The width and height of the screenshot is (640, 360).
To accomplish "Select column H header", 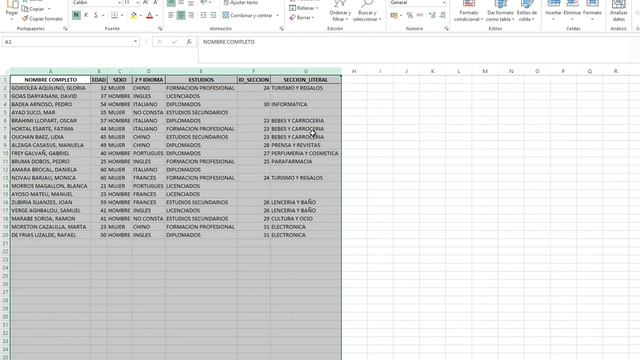I will pos(354,71).
